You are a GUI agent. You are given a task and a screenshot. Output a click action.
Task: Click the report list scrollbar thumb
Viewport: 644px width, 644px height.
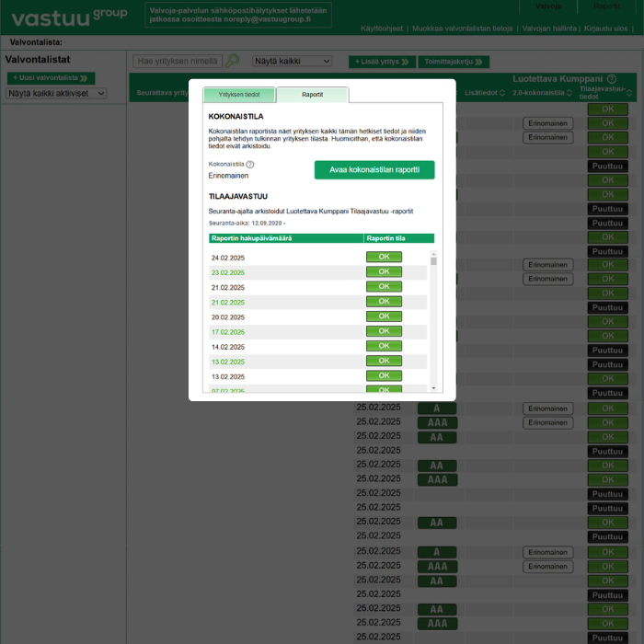[433, 260]
